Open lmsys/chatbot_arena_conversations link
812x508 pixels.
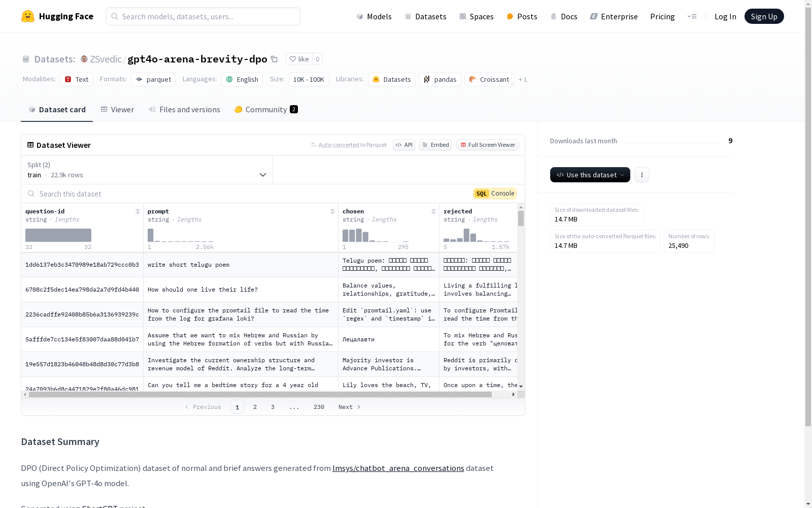click(398, 468)
